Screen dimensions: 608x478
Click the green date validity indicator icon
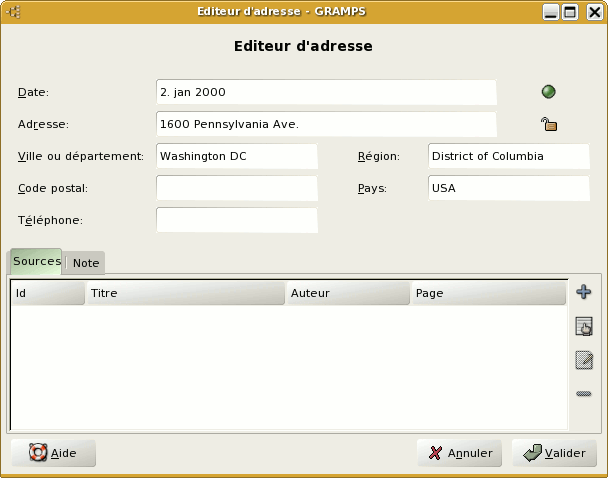(x=548, y=92)
